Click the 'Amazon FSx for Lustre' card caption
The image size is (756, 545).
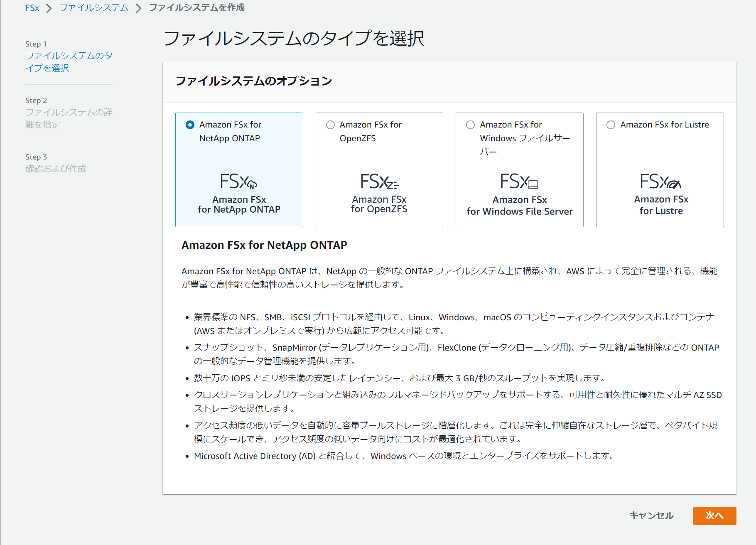click(661, 205)
